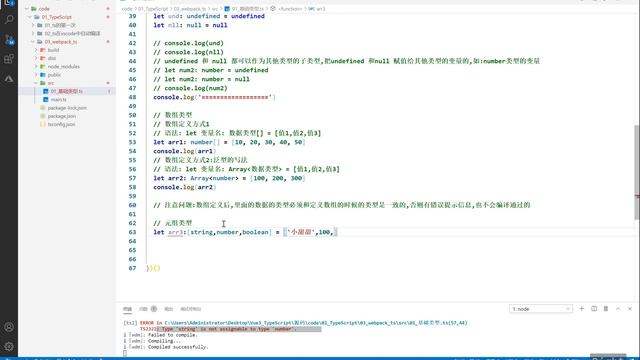Click 'console.log(arr2)' on line 58
640x360 pixels.
click(184, 187)
